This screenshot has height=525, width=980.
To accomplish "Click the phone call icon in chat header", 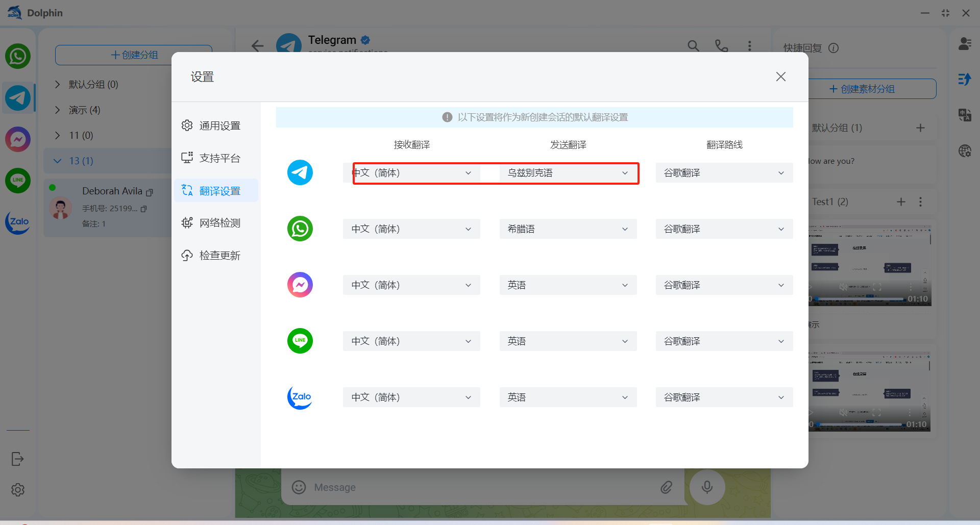I will [x=721, y=46].
